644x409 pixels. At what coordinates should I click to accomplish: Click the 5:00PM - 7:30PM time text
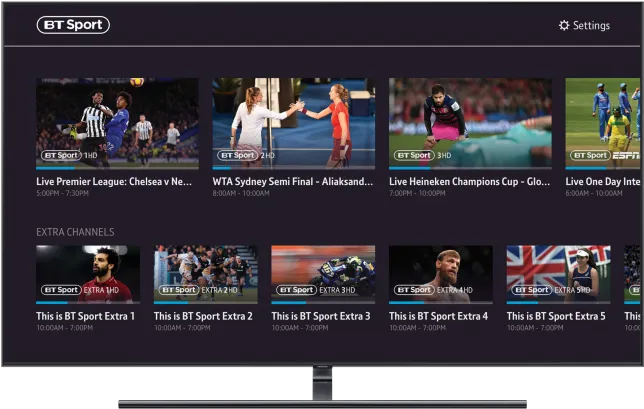pos(62,193)
